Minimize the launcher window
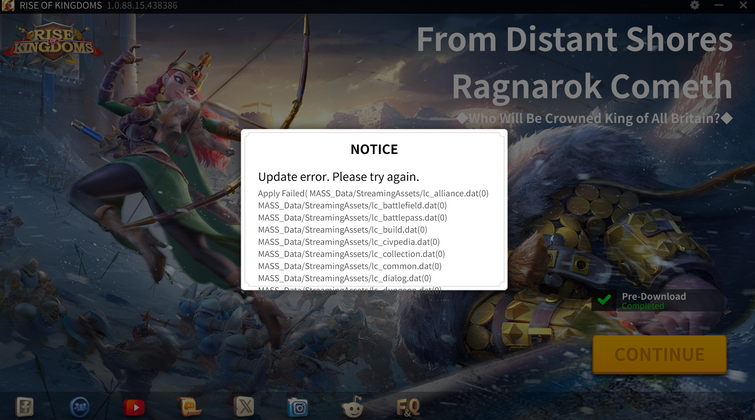 [719, 5]
